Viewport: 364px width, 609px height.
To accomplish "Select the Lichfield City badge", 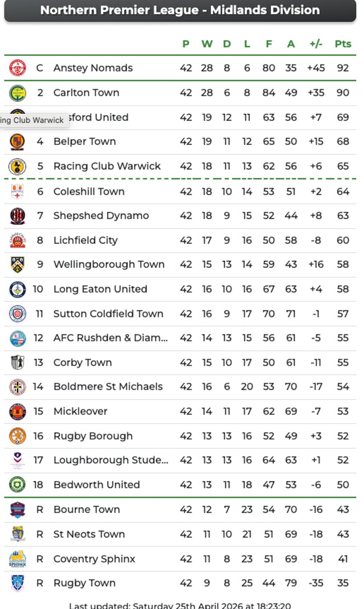I will [17, 240].
